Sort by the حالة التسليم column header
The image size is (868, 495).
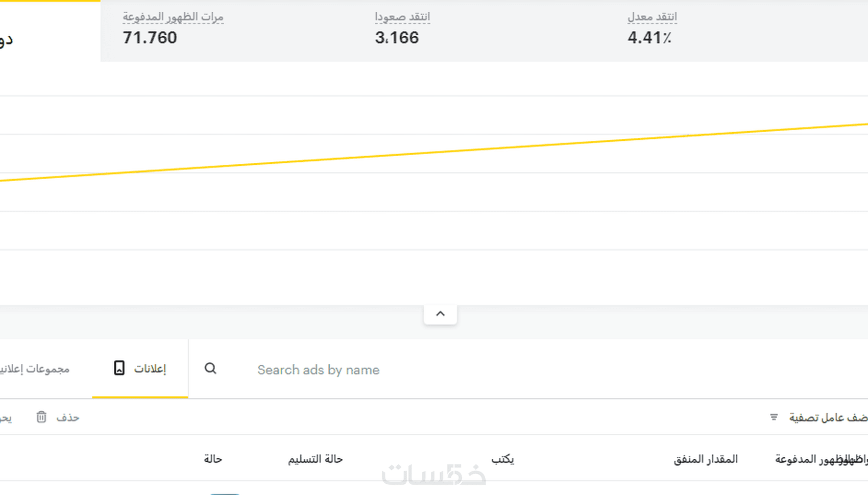[x=315, y=459]
